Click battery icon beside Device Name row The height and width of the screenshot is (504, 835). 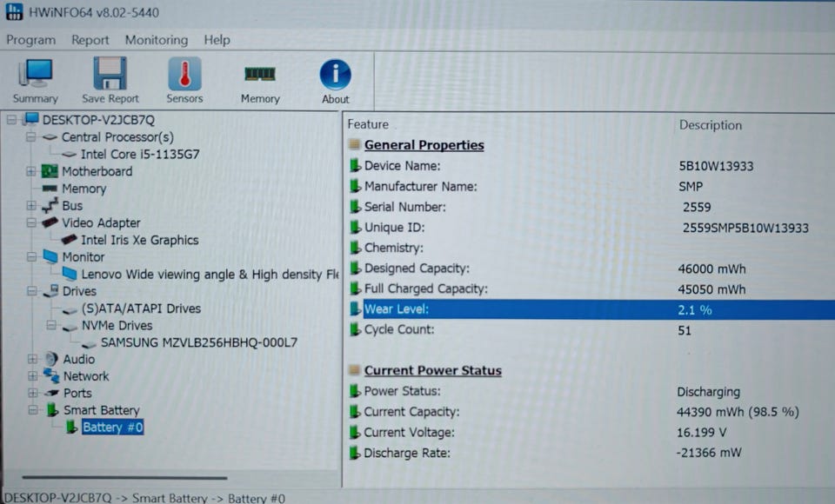(355, 165)
